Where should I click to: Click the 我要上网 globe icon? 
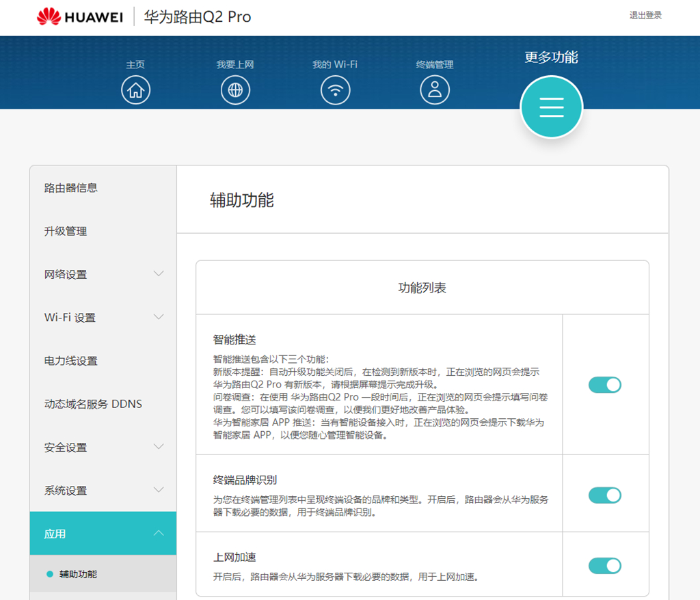tap(235, 90)
